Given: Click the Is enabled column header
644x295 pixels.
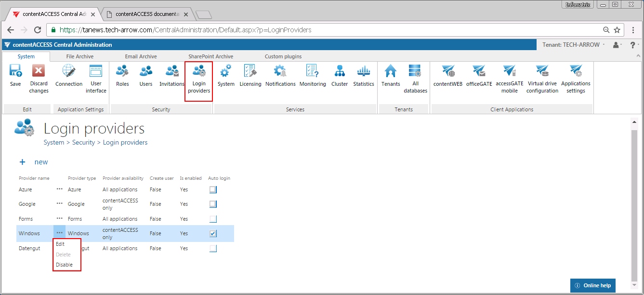Looking at the screenshot, I should pos(191,178).
